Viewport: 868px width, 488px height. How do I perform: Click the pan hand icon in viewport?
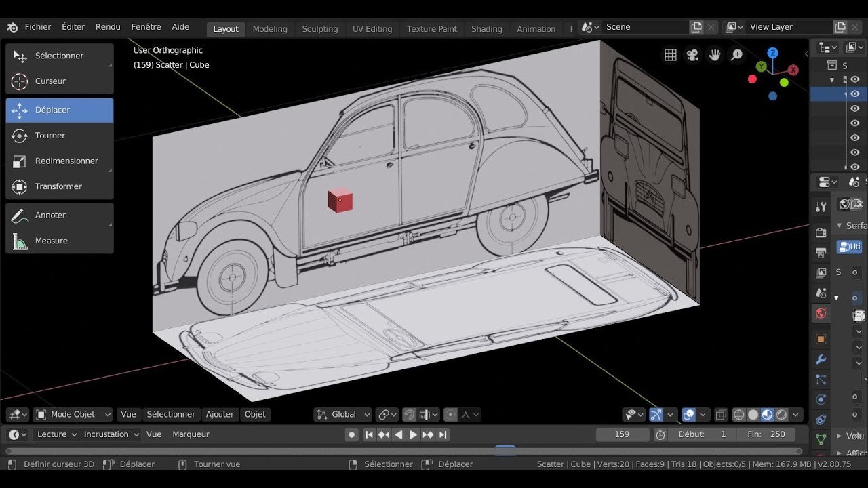click(714, 56)
